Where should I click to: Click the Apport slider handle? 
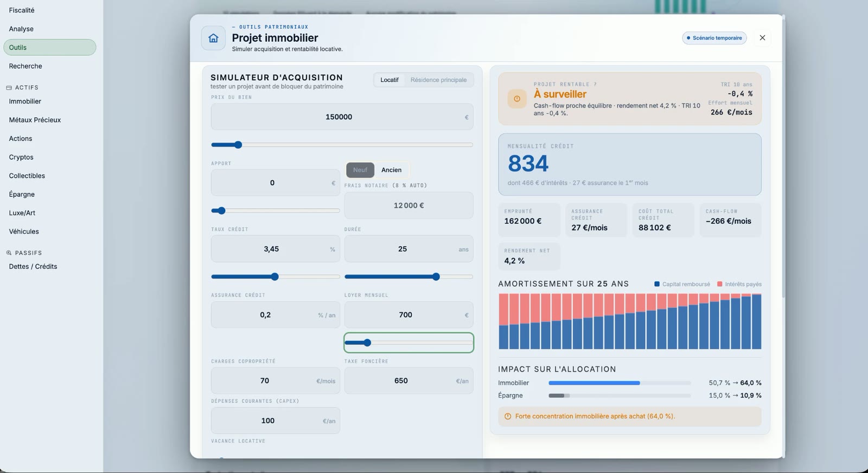(221, 210)
